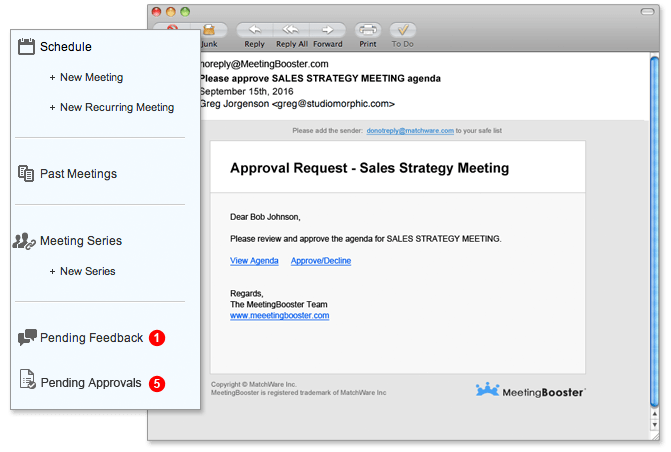The width and height of the screenshot is (671, 452).
Task: Click the Reply All double-arrow icon
Action: click(x=291, y=30)
